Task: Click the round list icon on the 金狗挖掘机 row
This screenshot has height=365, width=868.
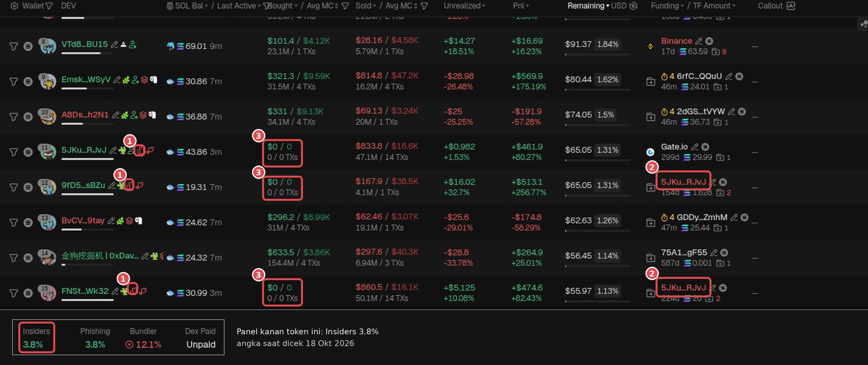Action: pos(28,258)
